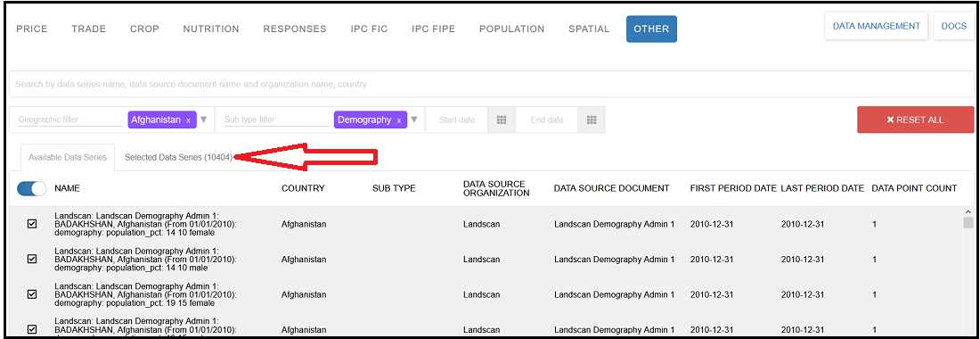980x339 pixels.
Task: Open DATA MANAGEMENT page
Action: (x=877, y=26)
